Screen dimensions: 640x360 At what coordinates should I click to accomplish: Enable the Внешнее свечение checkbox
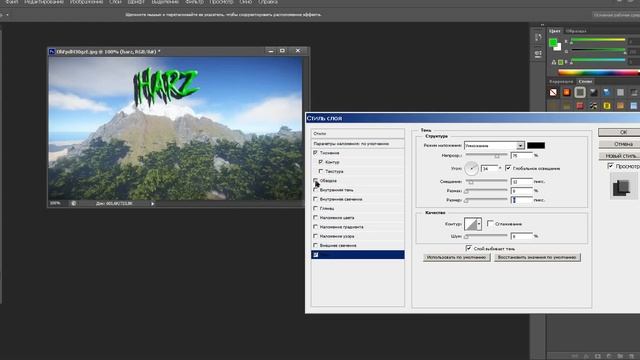(x=315, y=245)
